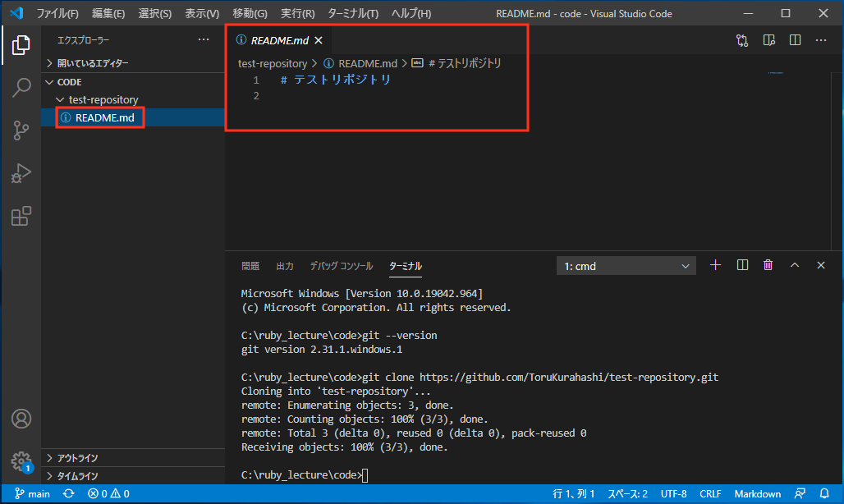Click the main branch indicator in status bar
The height and width of the screenshot is (504, 844).
(32, 494)
